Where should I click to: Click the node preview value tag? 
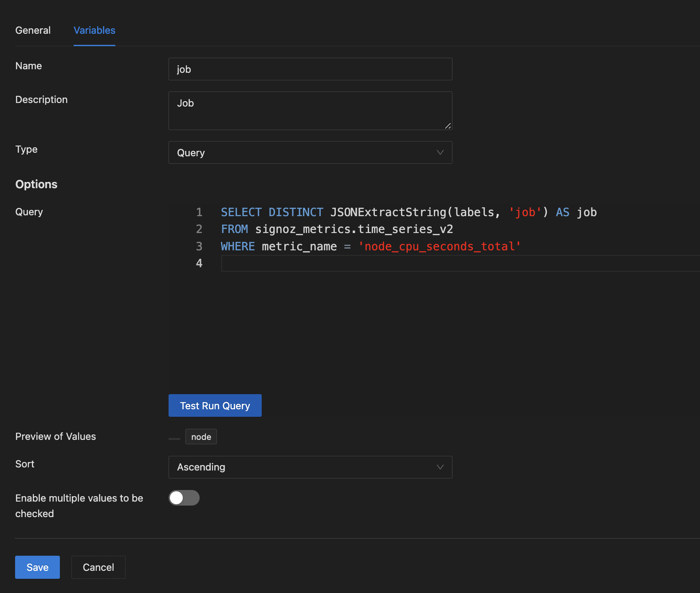click(x=201, y=437)
